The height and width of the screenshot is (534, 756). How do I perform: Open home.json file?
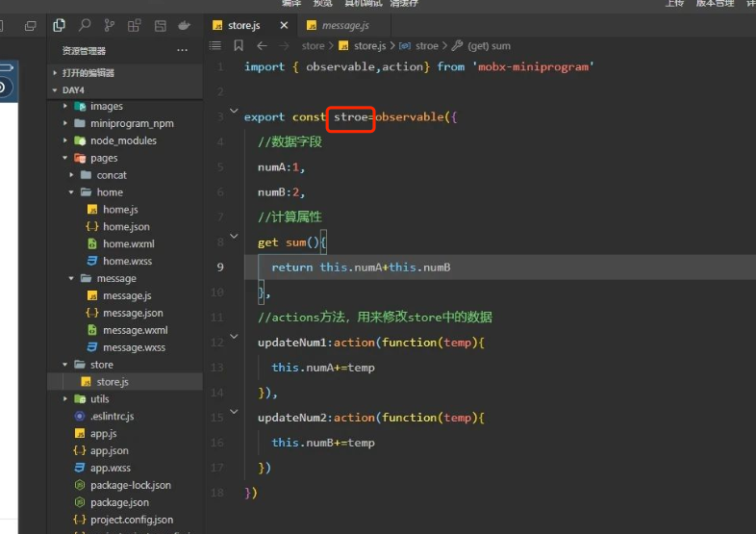[125, 227]
